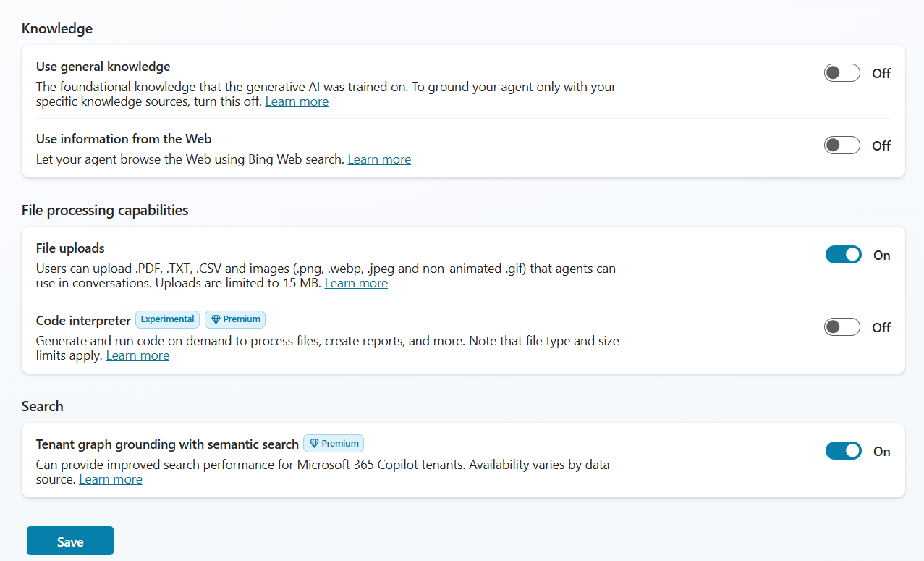Open Learn more link for general knowledge
This screenshot has width=924, height=561.
point(297,101)
